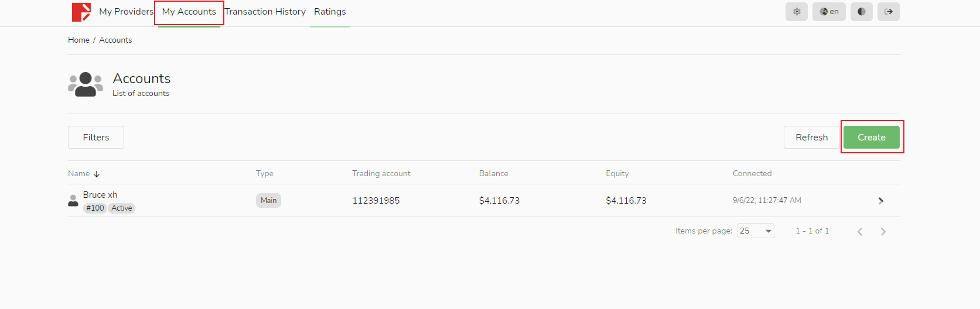Click the red app logo icon
The width and height of the screenshot is (980, 309).
[x=81, y=12]
